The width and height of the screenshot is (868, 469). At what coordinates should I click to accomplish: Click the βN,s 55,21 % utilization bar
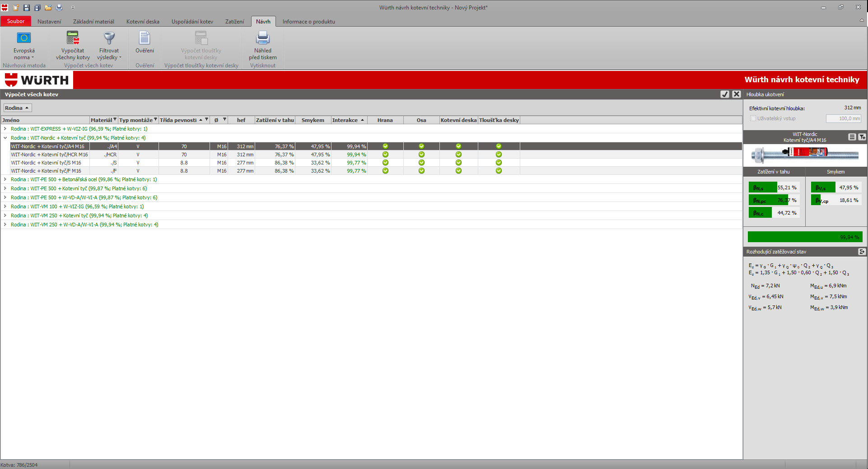point(774,188)
